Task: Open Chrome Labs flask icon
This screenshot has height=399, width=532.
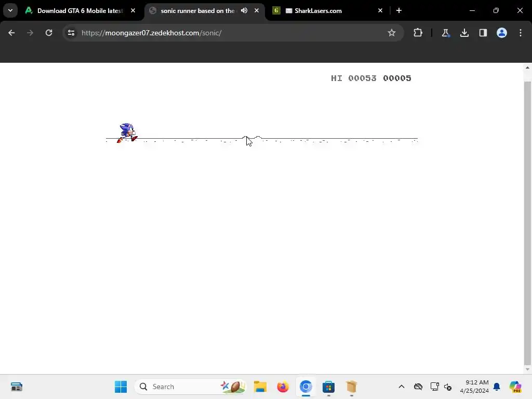Action: [x=445, y=33]
